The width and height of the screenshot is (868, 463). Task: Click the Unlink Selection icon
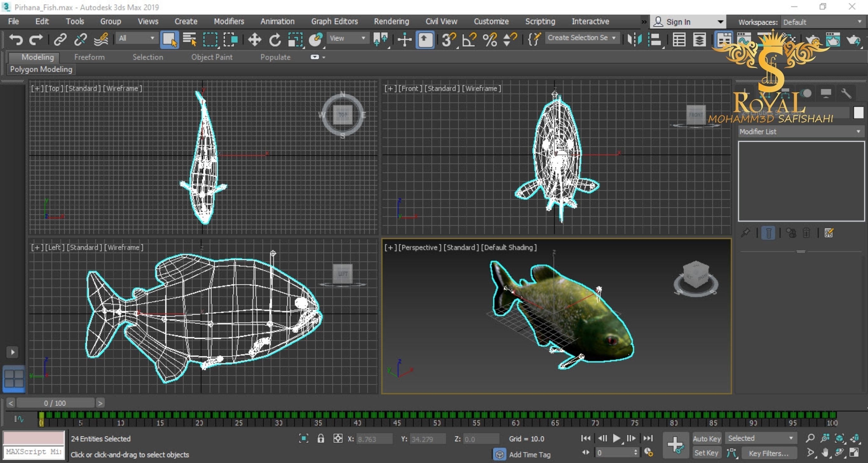point(80,39)
